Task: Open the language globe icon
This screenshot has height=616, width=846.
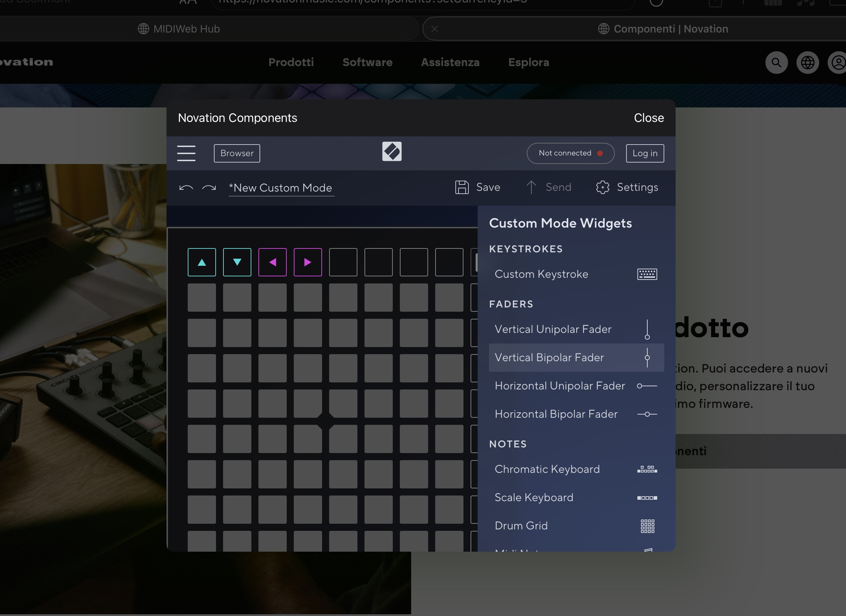Action: point(807,62)
